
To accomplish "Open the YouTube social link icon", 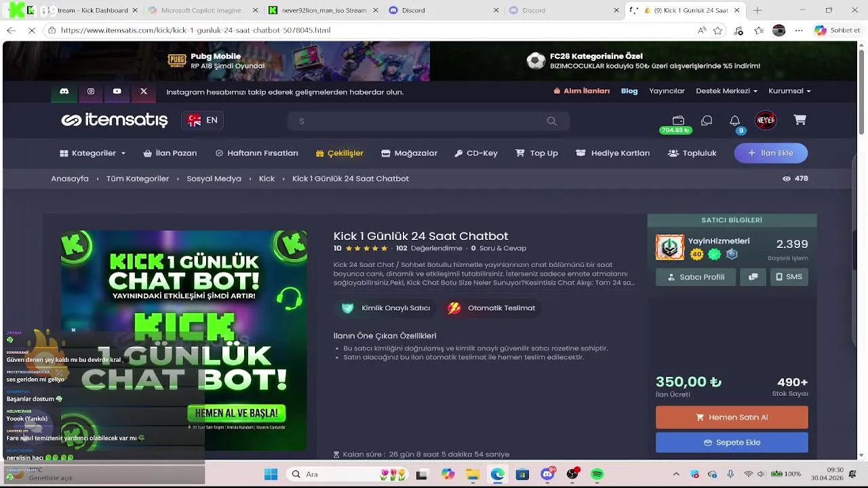I will click(117, 91).
